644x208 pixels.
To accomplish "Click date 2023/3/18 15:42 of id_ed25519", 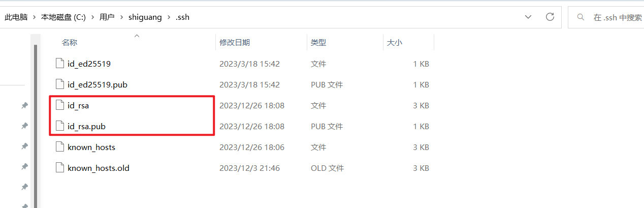I will click(x=249, y=64).
